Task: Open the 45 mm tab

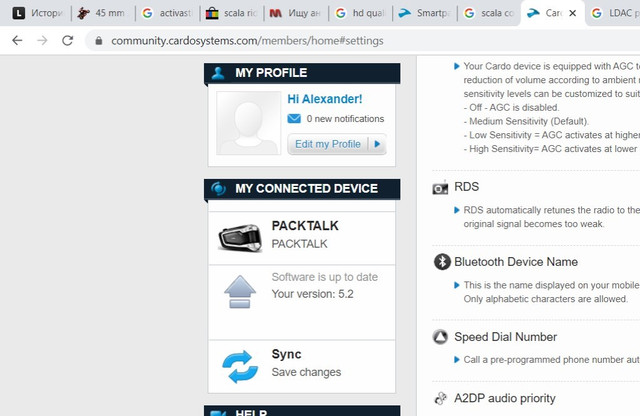Action: [101, 13]
